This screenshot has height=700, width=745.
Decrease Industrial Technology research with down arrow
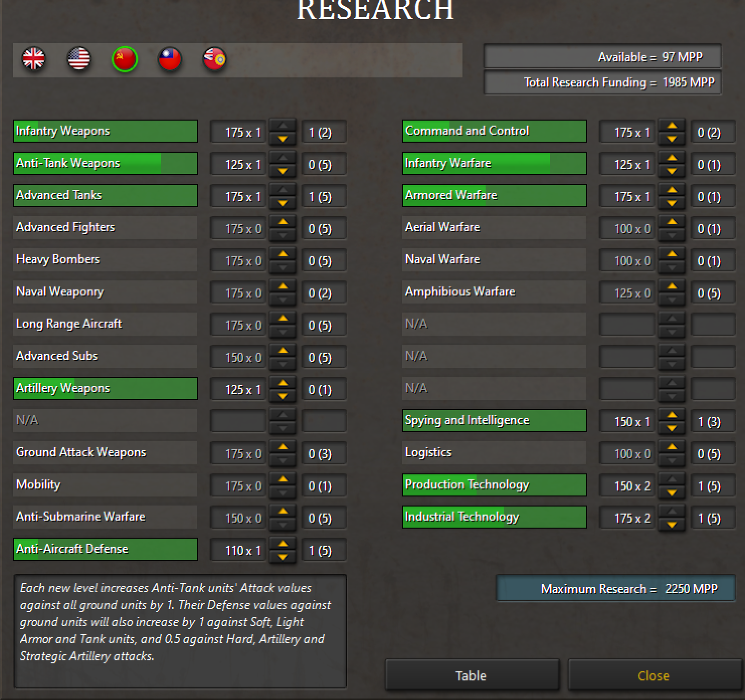pos(672,525)
